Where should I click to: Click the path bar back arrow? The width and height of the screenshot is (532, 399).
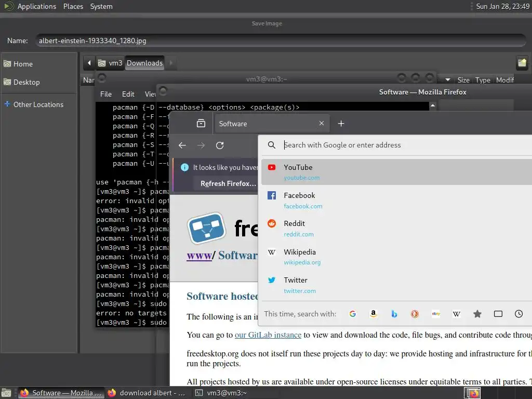[x=89, y=63]
